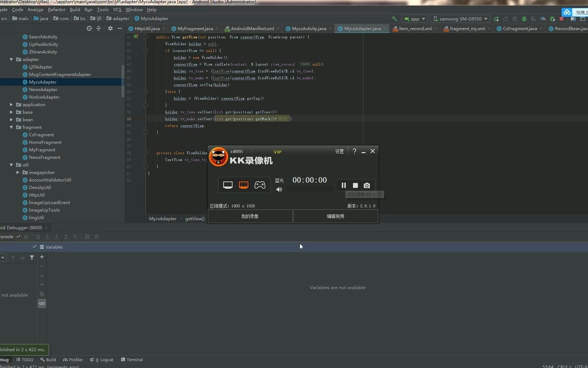Viewport: 588px width, 368px height.
Task: Click the green Debug app bug icon
Action: point(524,19)
